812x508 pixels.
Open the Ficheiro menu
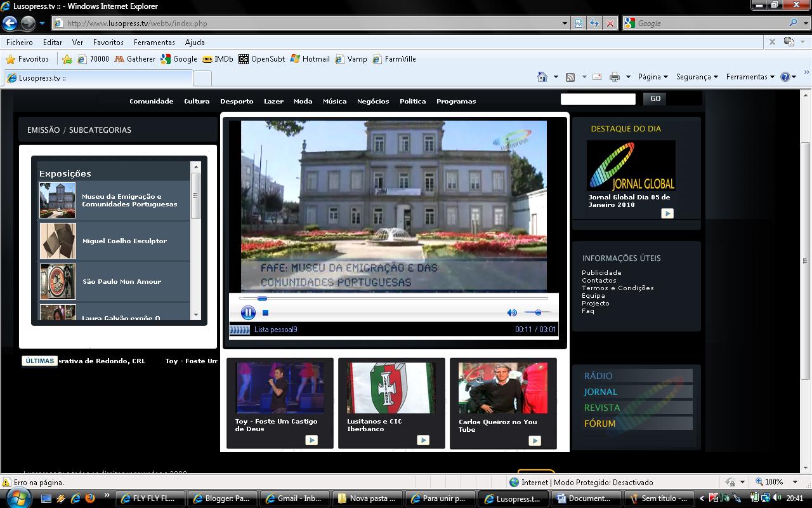(x=19, y=43)
